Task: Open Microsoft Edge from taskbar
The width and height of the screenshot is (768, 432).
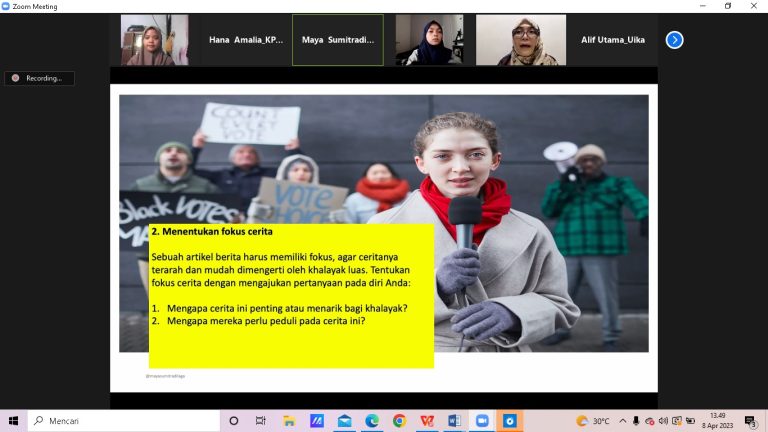Action: 372,421
